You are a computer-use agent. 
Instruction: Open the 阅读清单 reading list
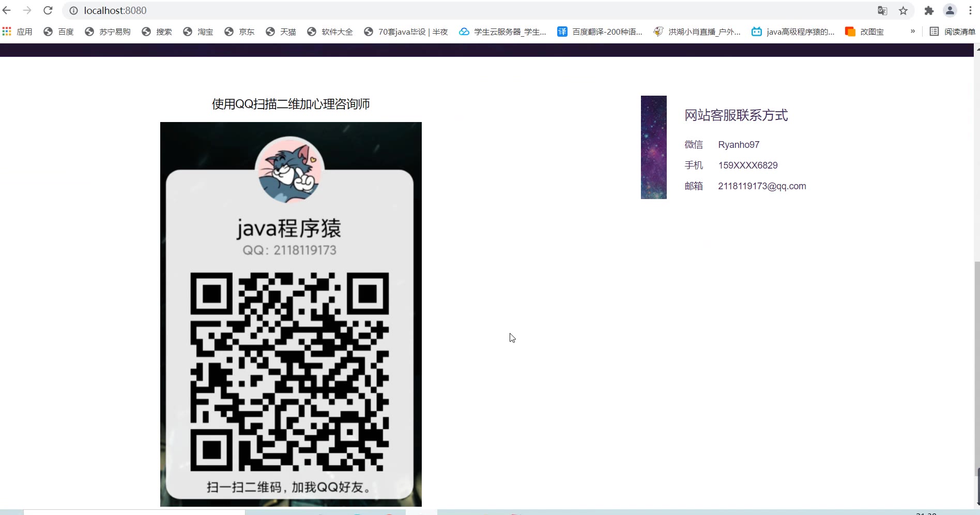click(x=952, y=32)
